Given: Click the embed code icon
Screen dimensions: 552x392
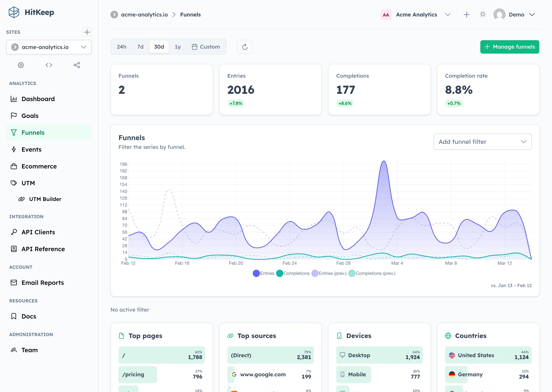Looking at the screenshot, I should coord(48,65).
